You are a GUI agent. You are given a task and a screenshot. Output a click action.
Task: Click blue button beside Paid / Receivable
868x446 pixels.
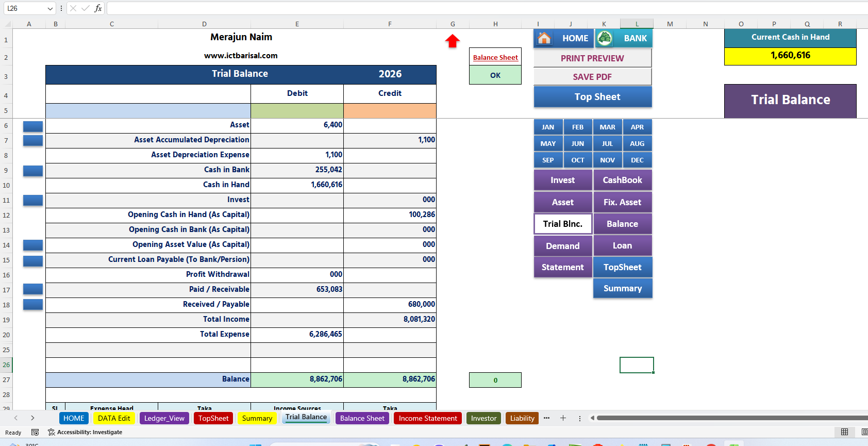33,290
